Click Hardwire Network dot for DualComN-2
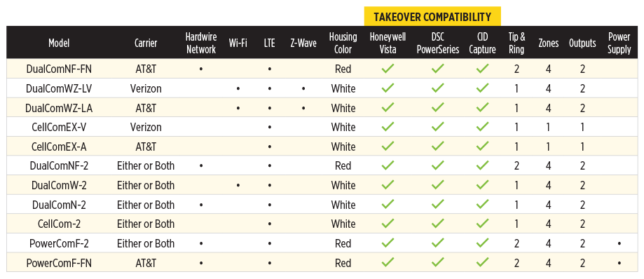644x279 pixels. (x=201, y=205)
